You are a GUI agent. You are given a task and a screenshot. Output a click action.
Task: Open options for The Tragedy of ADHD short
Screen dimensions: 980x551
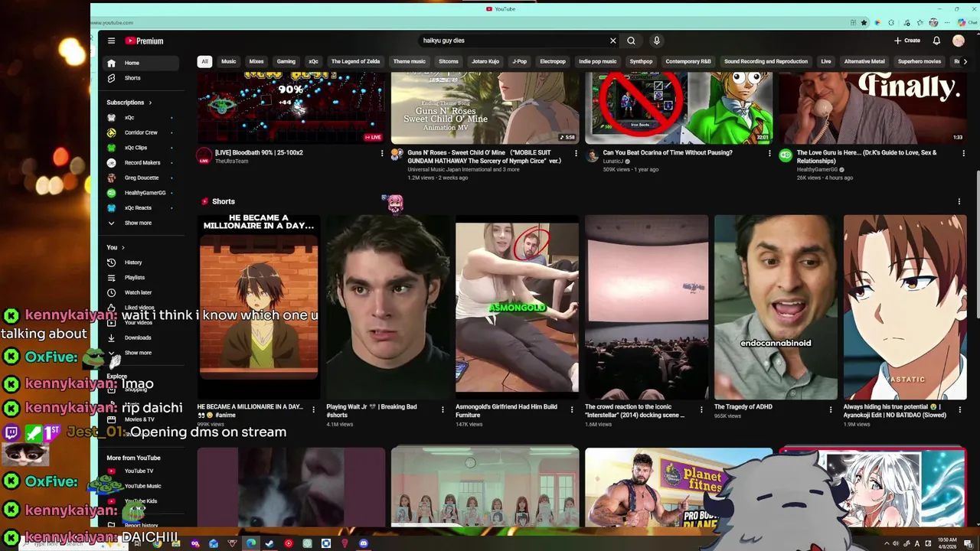(x=831, y=410)
